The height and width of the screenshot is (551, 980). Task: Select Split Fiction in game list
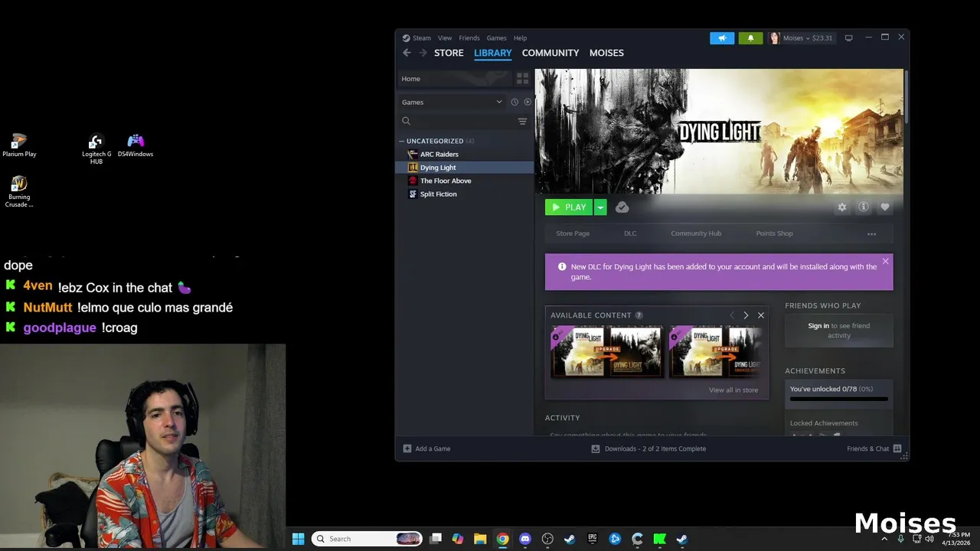(x=464, y=194)
